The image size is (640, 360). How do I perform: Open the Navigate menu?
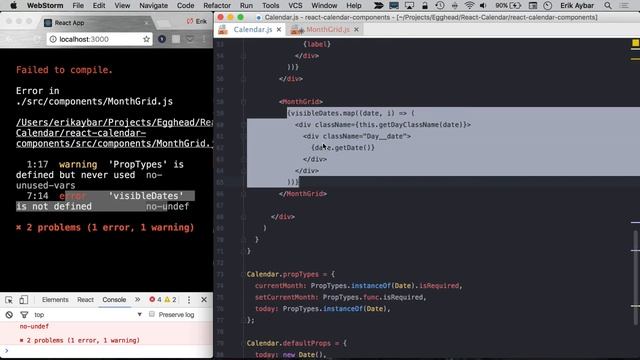point(153,5)
